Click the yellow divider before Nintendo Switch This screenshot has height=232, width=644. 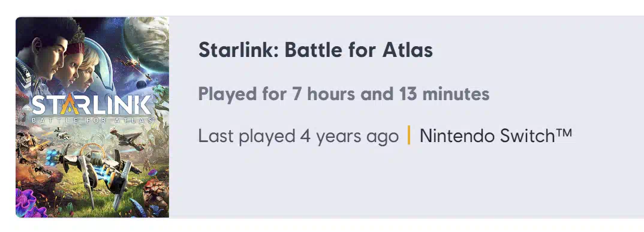click(409, 135)
